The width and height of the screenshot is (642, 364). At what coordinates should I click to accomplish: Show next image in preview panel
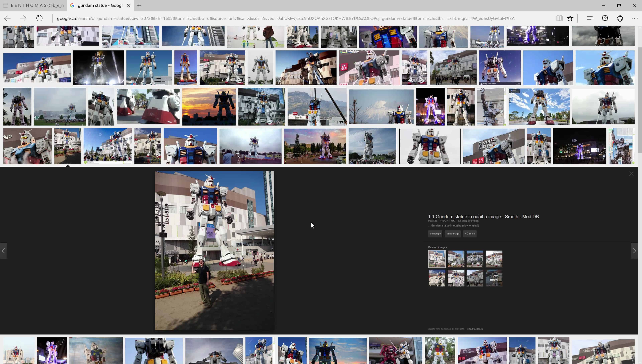634,251
